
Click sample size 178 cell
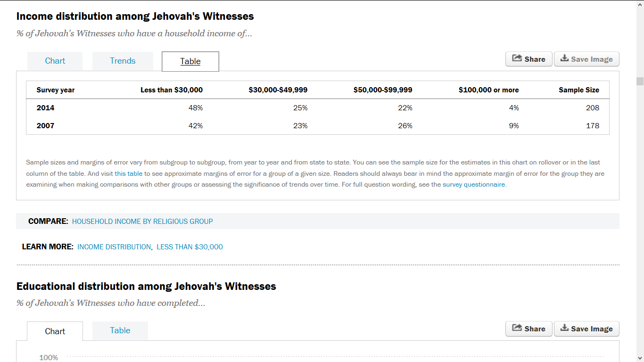pos(593,126)
